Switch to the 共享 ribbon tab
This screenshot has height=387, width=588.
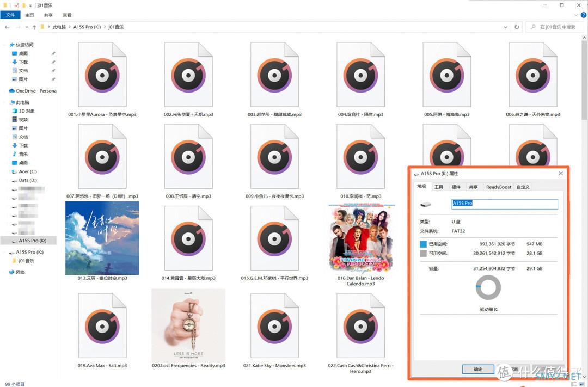coord(48,15)
